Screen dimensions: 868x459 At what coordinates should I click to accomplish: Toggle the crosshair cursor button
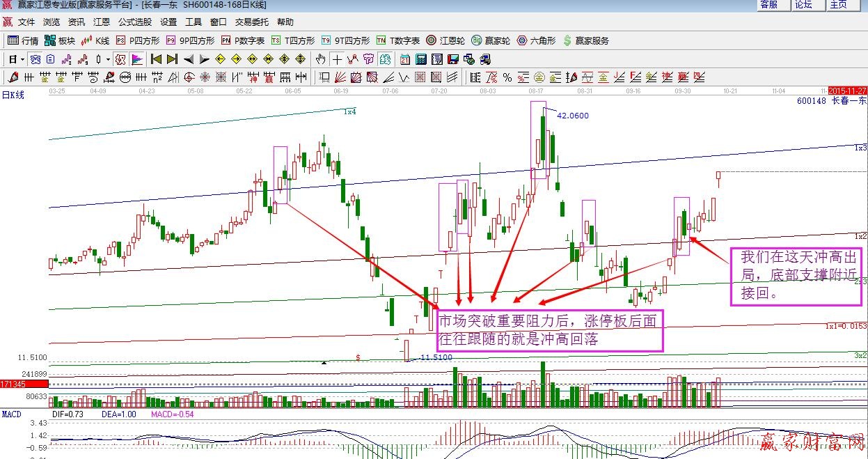pyautogui.click(x=338, y=59)
